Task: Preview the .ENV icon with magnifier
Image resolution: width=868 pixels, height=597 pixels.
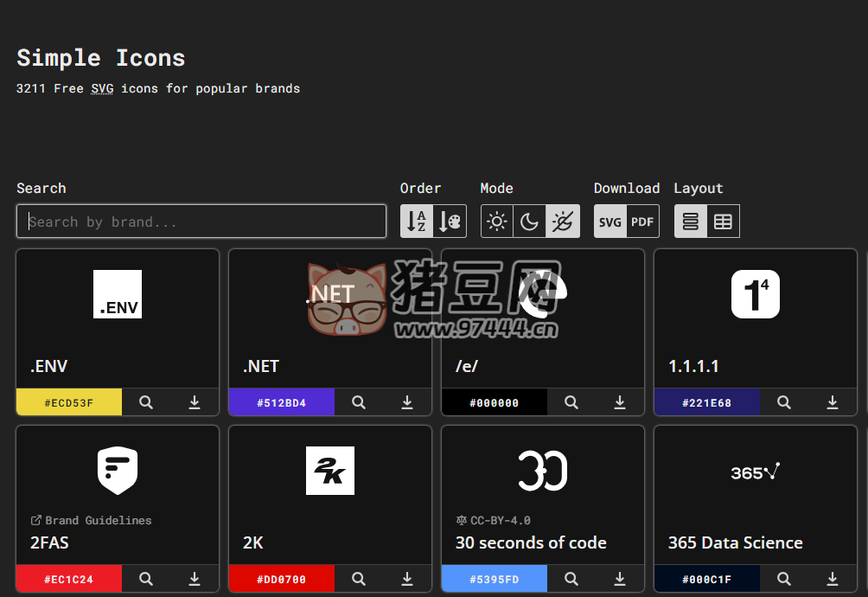Action: [145, 401]
